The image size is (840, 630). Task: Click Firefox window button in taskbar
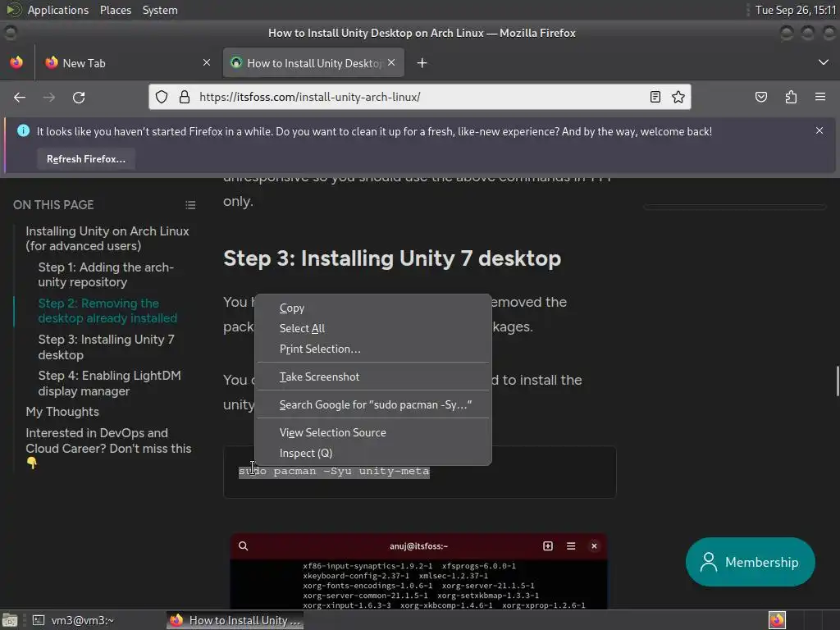coord(235,620)
